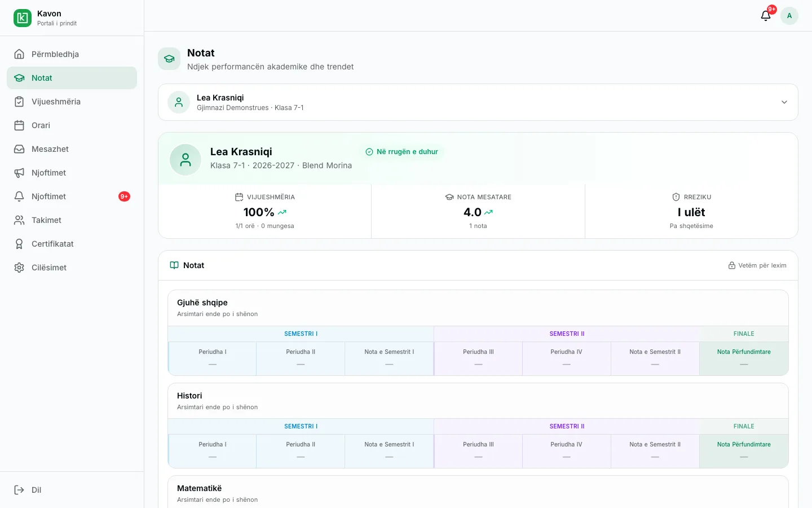Click "Periudha IV" cell under Histori
This screenshot has height=508, width=812.
click(x=567, y=451)
